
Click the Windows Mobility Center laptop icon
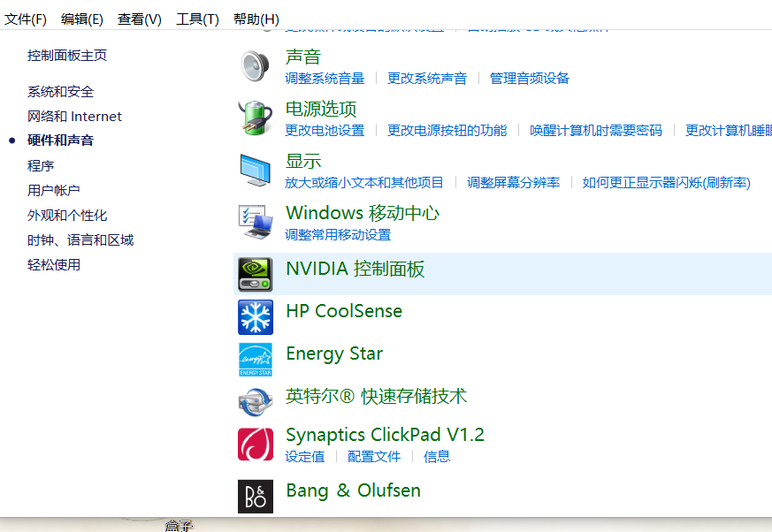(255, 223)
